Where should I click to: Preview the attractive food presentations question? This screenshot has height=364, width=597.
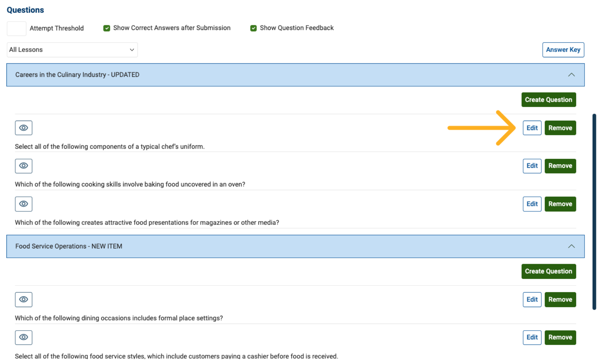[24, 204]
